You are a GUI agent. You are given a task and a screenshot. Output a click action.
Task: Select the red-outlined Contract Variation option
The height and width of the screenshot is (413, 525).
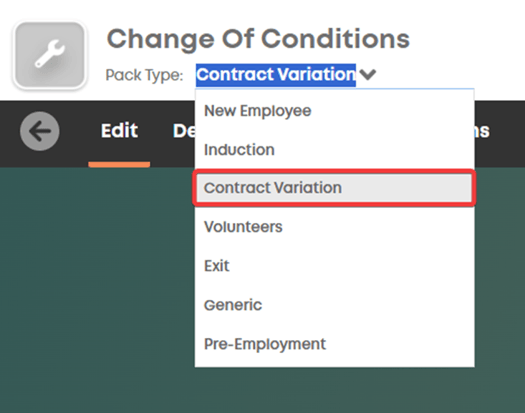pyautogui.click(x=334, y=188)
